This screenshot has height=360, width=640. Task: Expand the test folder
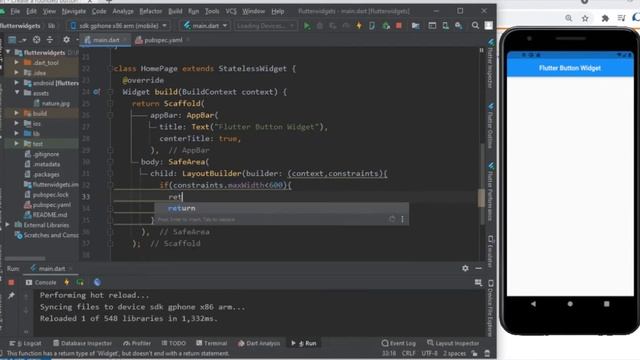17,144
